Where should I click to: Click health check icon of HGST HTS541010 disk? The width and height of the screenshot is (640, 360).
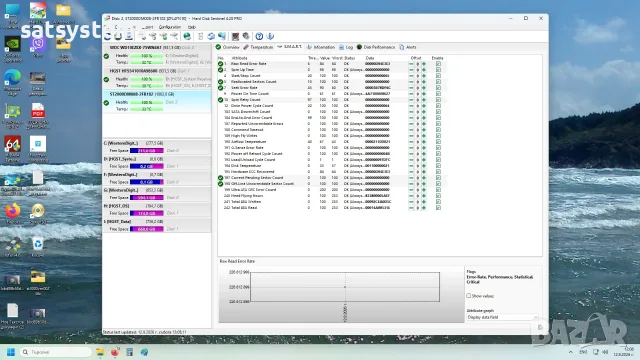pos(107,79)
